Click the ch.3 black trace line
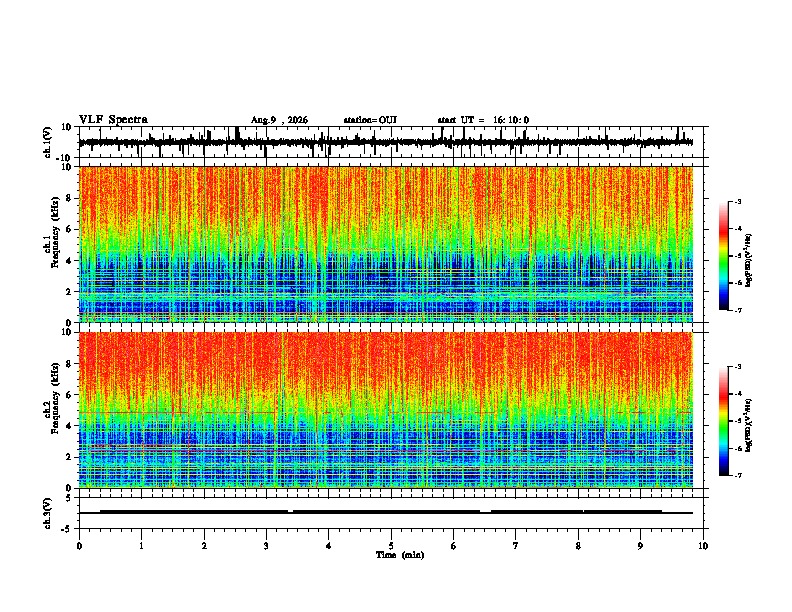This screenshot has width=792, height=612. pyautogui.click(x=386, y=512)
